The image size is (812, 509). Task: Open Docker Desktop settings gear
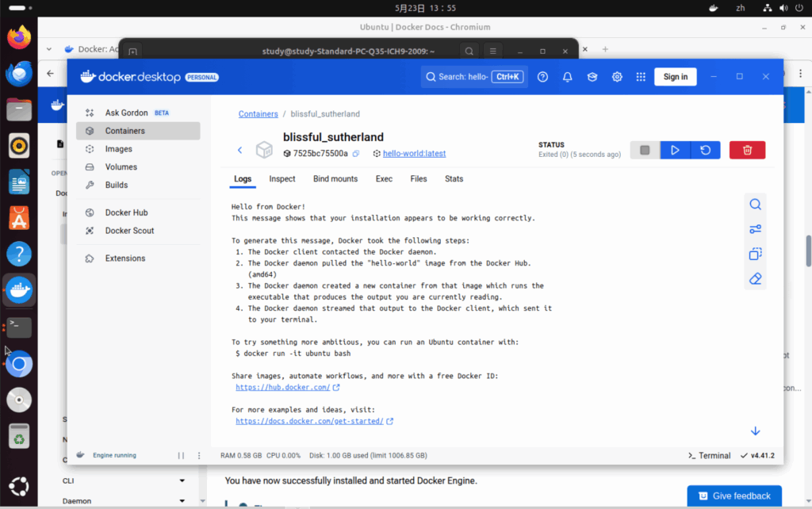617,77
